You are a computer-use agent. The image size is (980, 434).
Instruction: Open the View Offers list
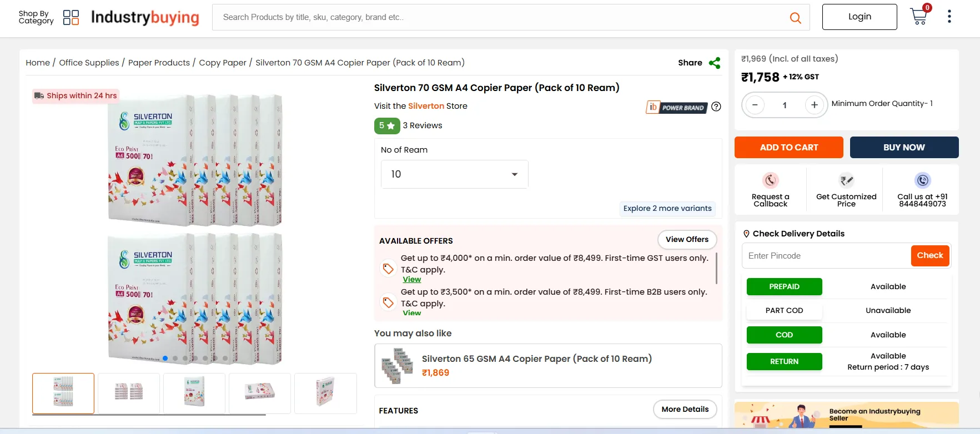point(687,240)
